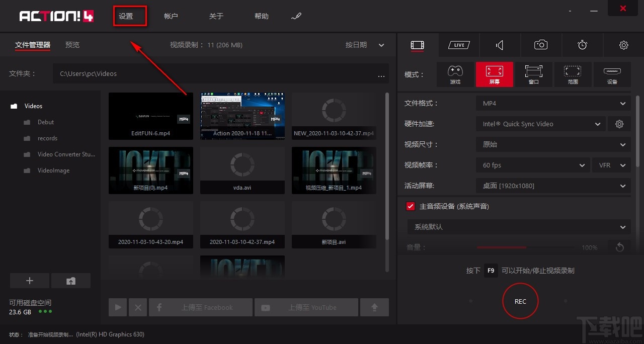The width and height of the screenshot is (644, 344).
Task: Click the F9 hotkey box
Action: click(491, 271)
